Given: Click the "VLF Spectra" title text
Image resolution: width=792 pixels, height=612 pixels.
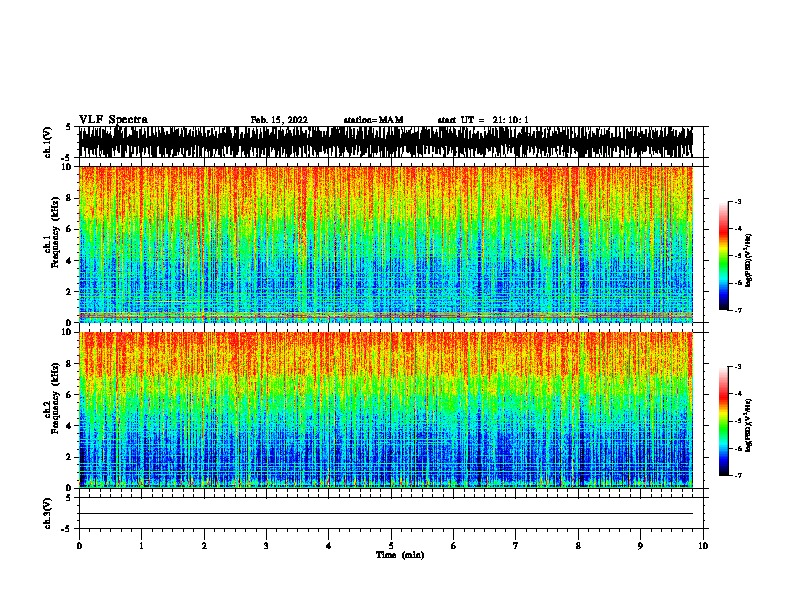Looking at the screenshot, I should pyautogui.click(x=113, y=120).
